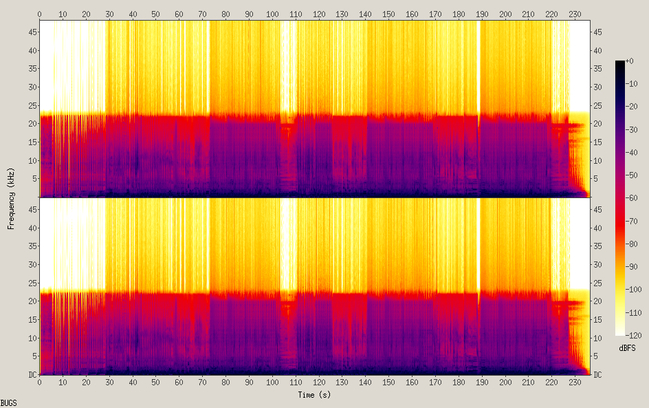Click the -30 purple level on color scale
The height and width of the screenshot is (408, 649).
click(x=620, y=130)
